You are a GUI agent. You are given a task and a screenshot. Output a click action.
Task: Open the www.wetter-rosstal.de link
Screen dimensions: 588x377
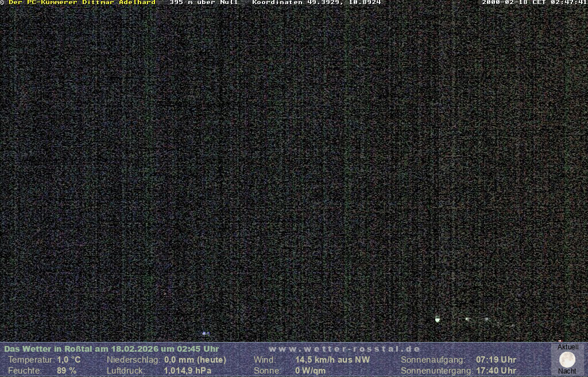pos(345,349)
